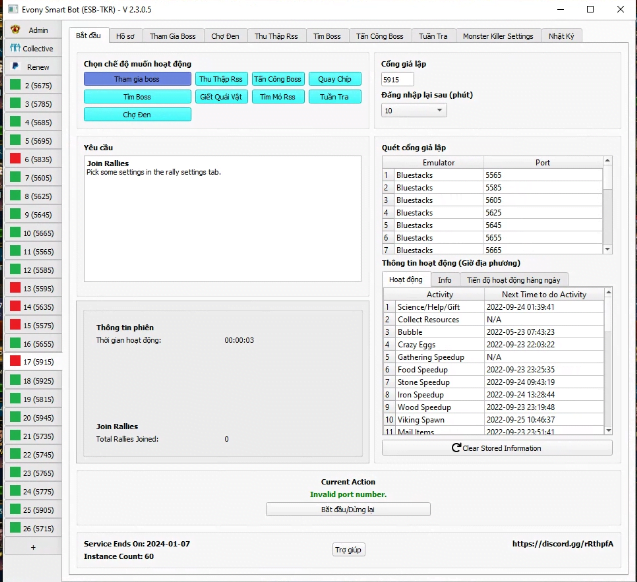Open the Discord invite link
The height and width of the screenshot is (582, 637).
[x=560, y=544]
